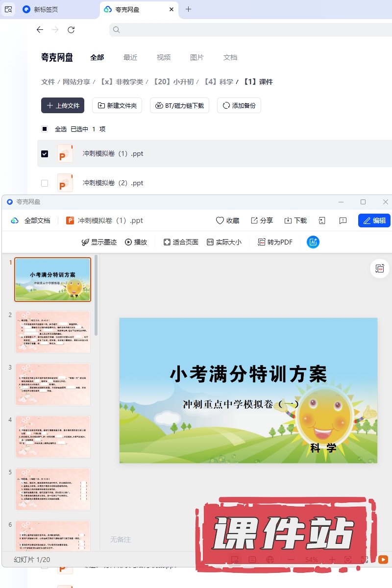Click 分享 share button
The height and width of the screenshot is (588, 392).
click(x=262, y=220)
